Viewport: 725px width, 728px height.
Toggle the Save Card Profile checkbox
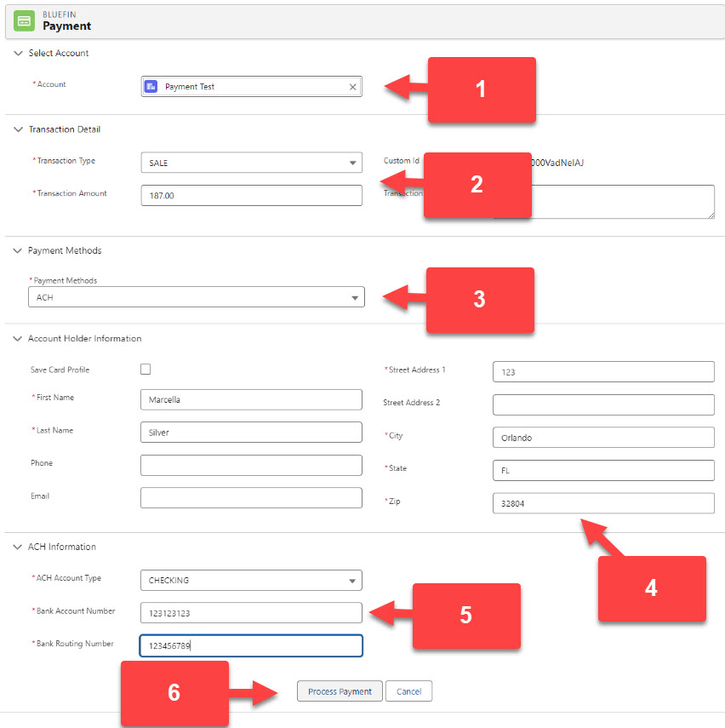pos(146,370)
